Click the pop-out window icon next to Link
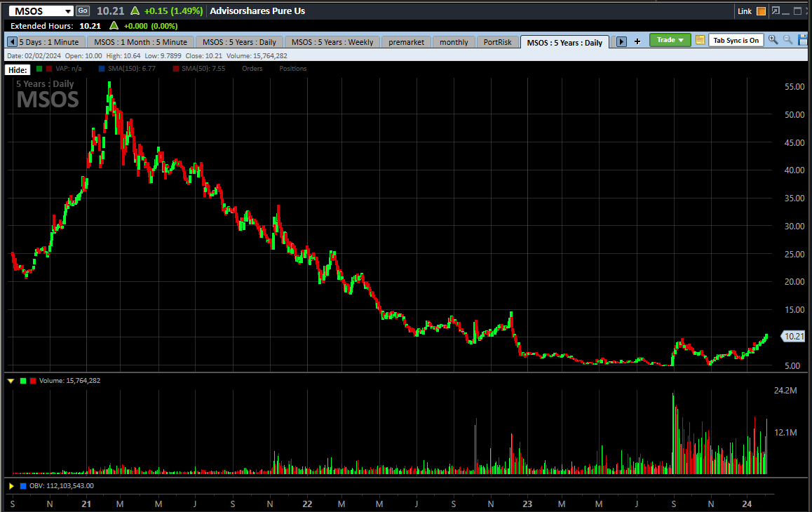This screenshot has height=512, width=812. (775, 11)
